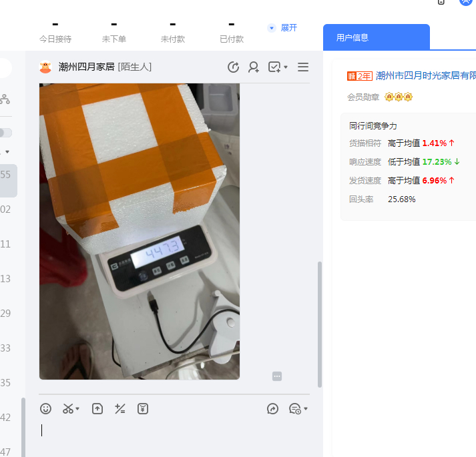Select the 用户信息 tab
476x457 pixels.
tap(376, 37)
